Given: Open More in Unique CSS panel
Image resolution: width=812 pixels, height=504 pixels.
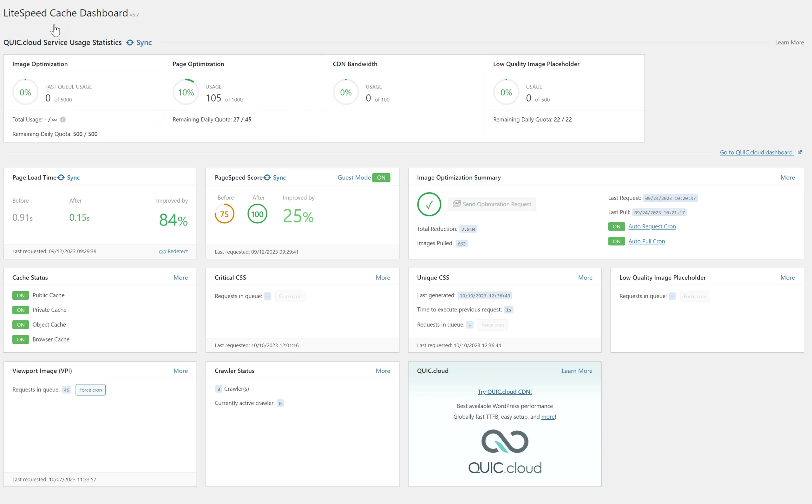Looking at the screenshot, I should tap(585, 278).
